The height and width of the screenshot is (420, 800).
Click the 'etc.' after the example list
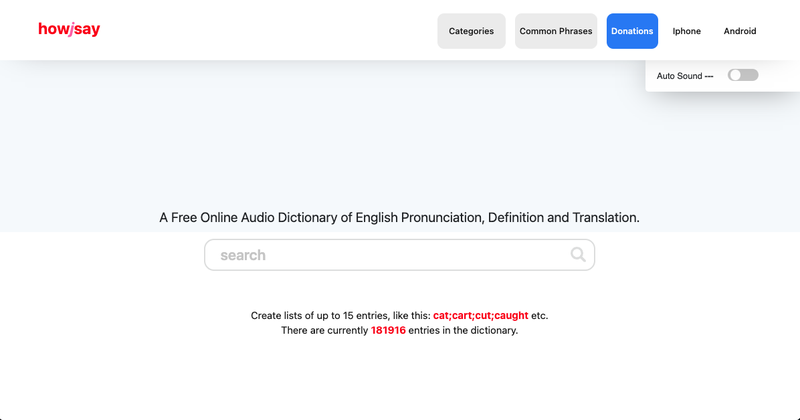(539, 315)
